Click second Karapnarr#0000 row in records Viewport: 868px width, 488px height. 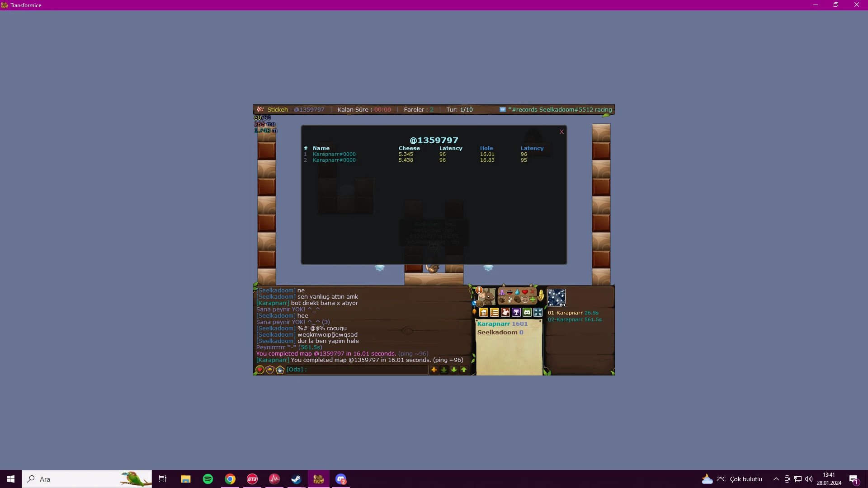point(334,160)
